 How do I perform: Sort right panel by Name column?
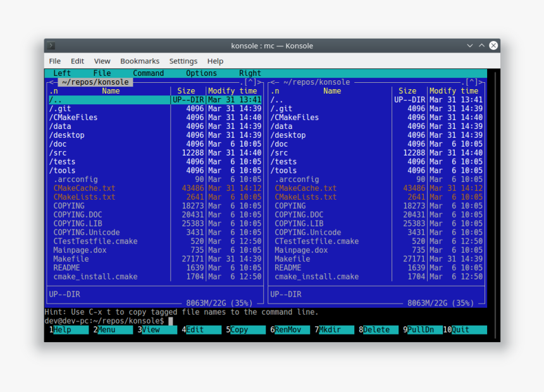[x=332, y=91]
